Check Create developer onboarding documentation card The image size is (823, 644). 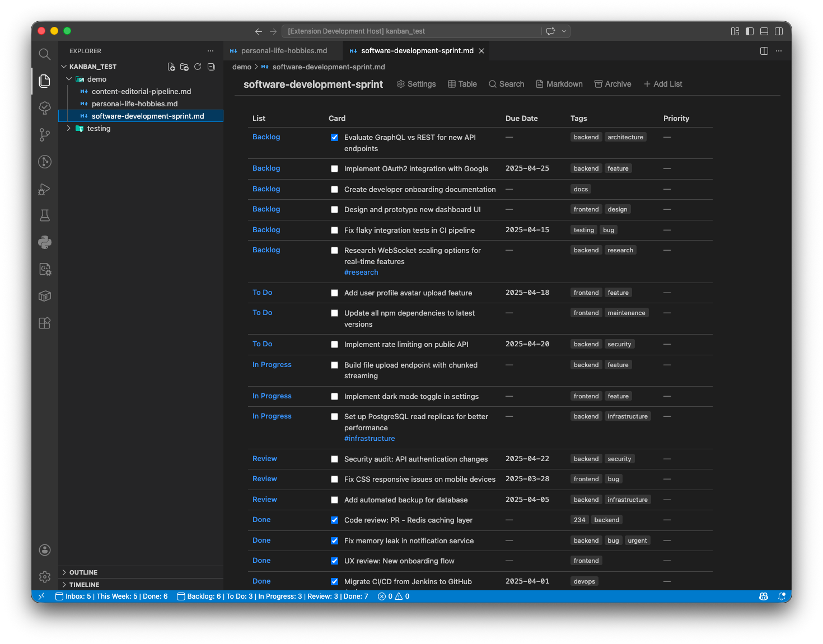pyautogui.click(x=334, y=189)
